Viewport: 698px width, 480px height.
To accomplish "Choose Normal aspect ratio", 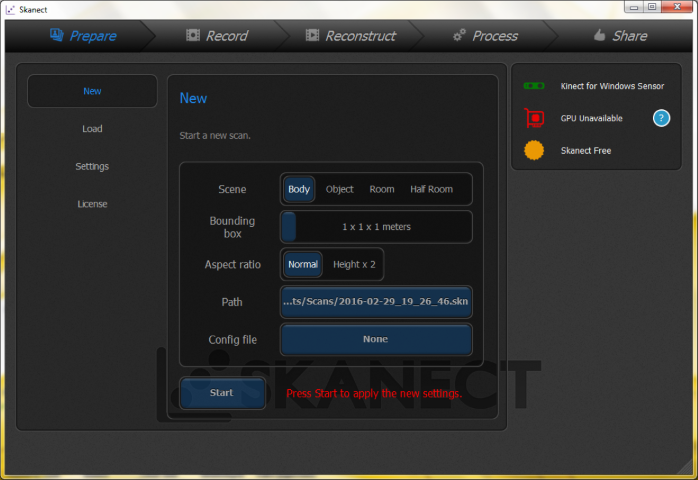I will click(303, 264).
